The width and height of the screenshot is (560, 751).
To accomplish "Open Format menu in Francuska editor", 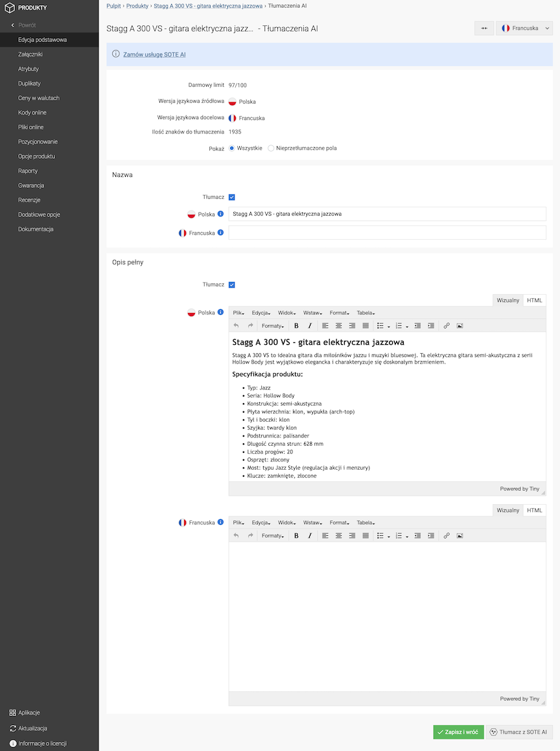I will coord(339,522).
